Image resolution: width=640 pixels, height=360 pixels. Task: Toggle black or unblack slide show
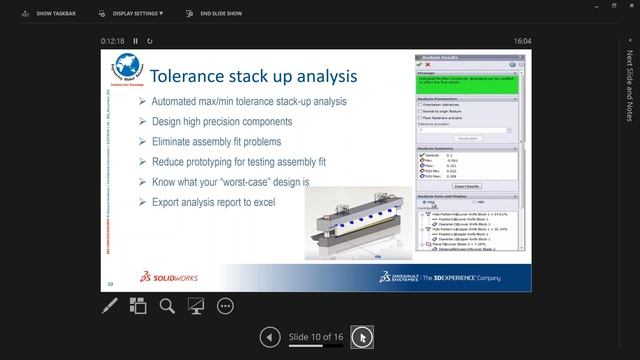pyautogui.click(x=196, y=306)
